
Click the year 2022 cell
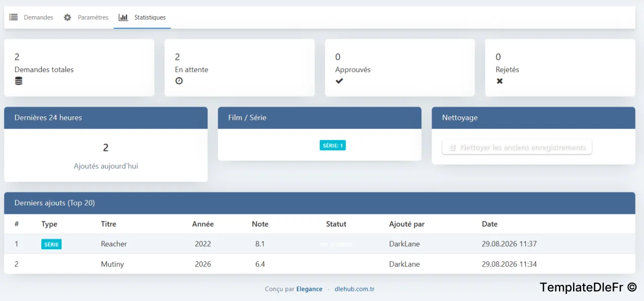point(203,244)
